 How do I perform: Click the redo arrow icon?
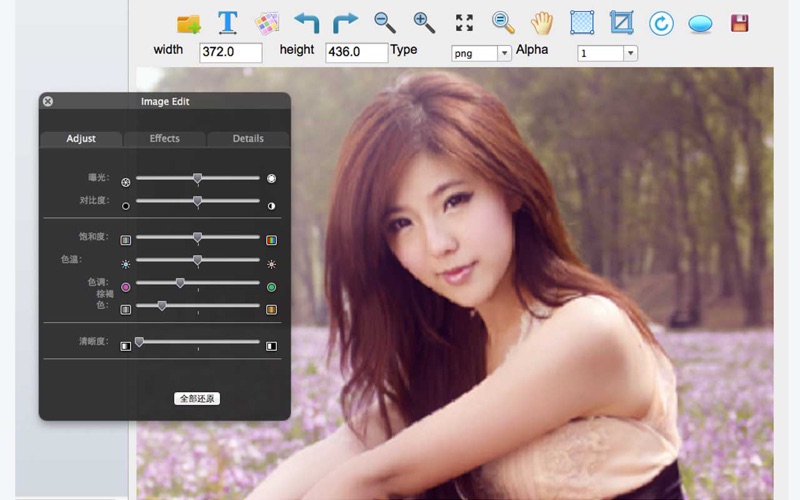(345, 22)
